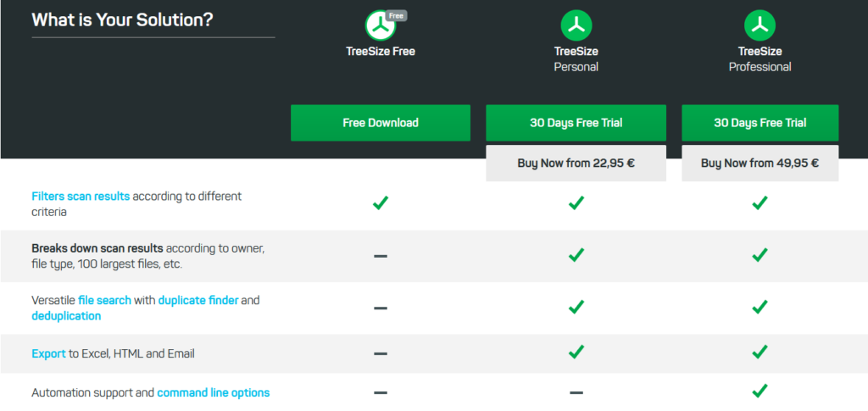Start the TreeSize Professional 30 Days Free Trial
This screenshot has width=868, height=411.
[759, 123]
